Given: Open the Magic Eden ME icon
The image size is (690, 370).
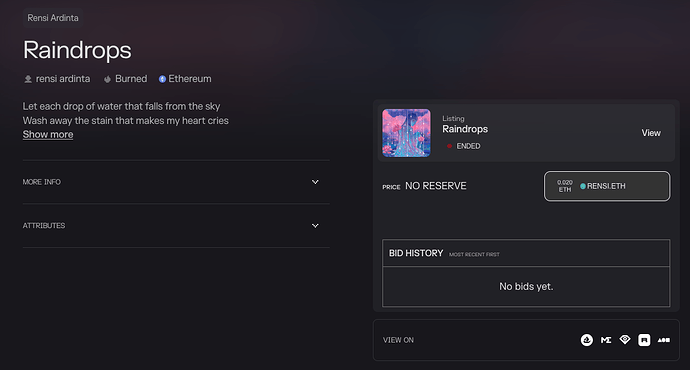Looking at the screenshot, I should tap(606, 340).
